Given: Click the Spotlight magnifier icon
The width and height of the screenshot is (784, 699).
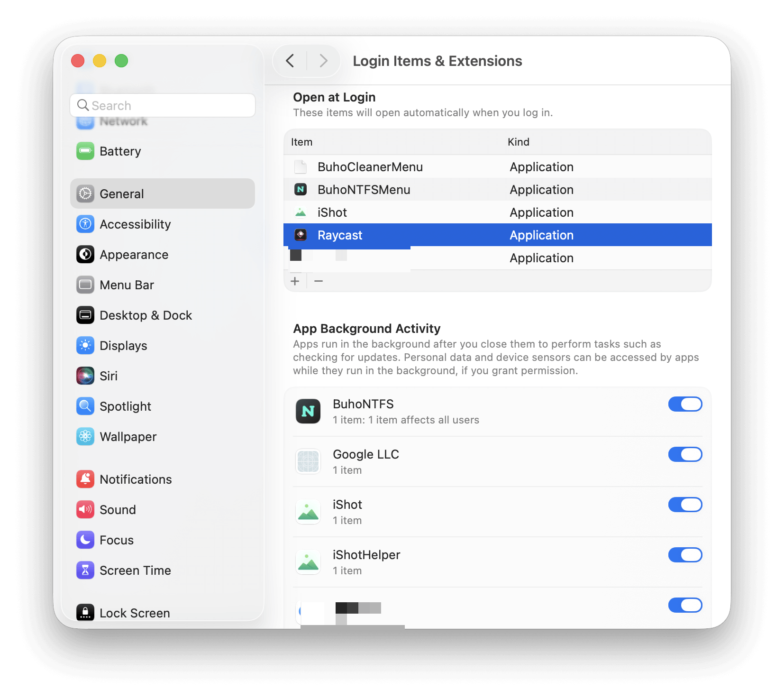Looking at the screenshot, I should pyautogui.click(x=85, y=406).
